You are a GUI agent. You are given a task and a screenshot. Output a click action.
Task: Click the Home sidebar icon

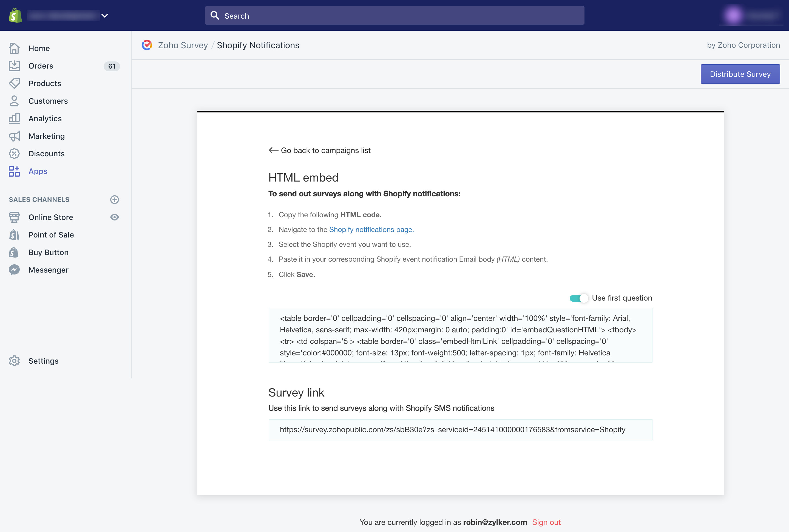point(14,48)
